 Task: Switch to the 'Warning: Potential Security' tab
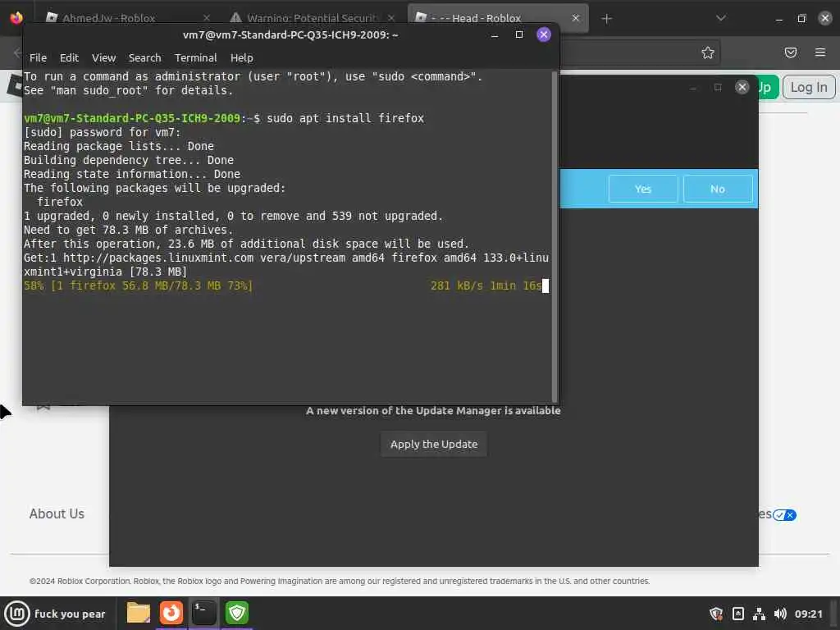pos(313,18)
